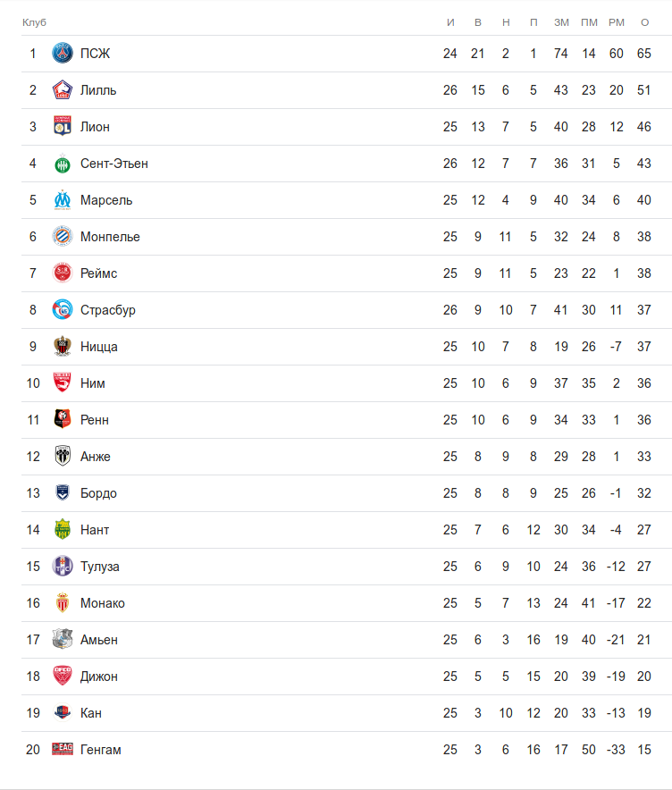Click the PSG club logo
This screenshot has width=672, height=790.
[62, 54]
